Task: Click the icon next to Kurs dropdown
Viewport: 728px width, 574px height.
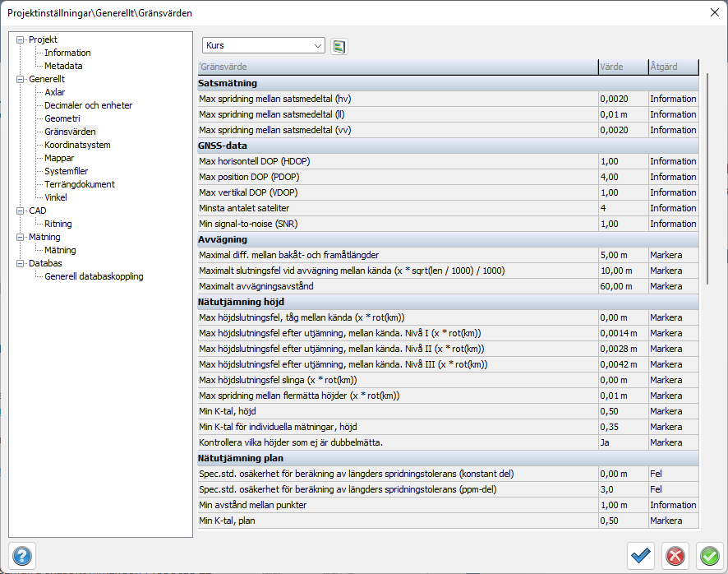Action: [x=339, y=46]
